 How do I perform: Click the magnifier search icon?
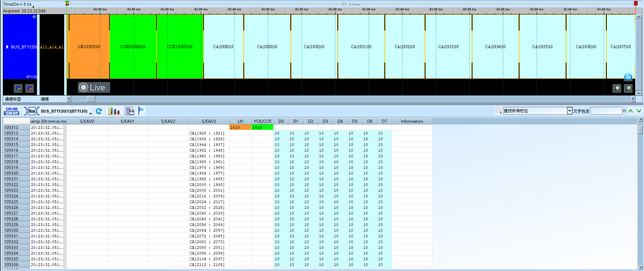pyautogui.click(x=498, y=111)
